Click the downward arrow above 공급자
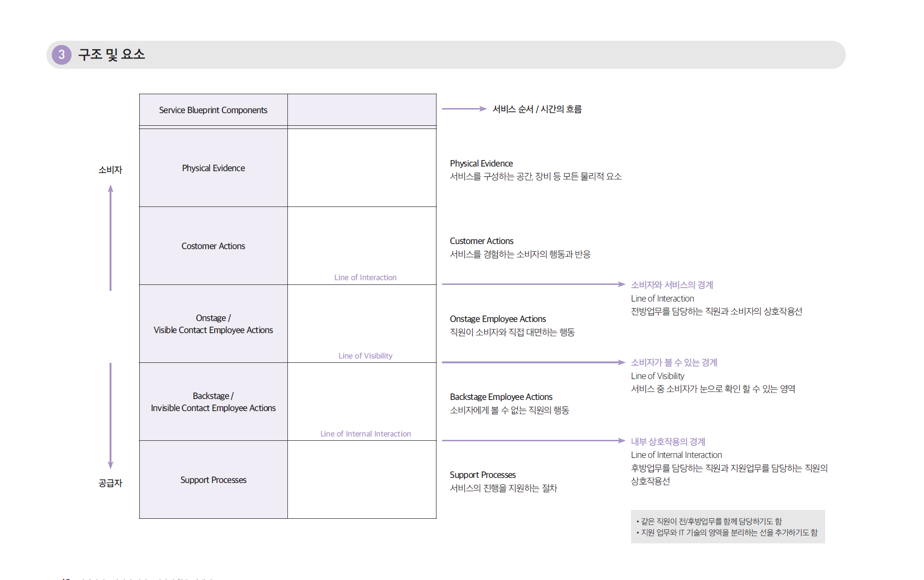 [111, 415]
